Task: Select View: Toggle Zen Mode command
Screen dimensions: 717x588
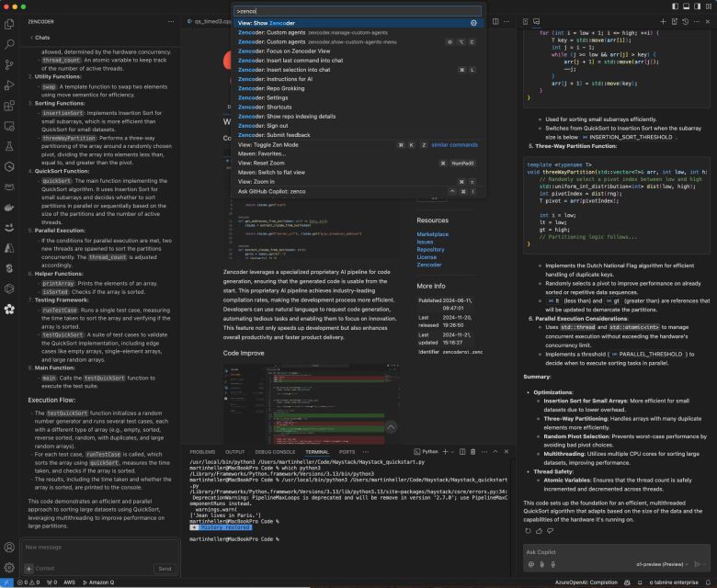Action: pos(267,144)
